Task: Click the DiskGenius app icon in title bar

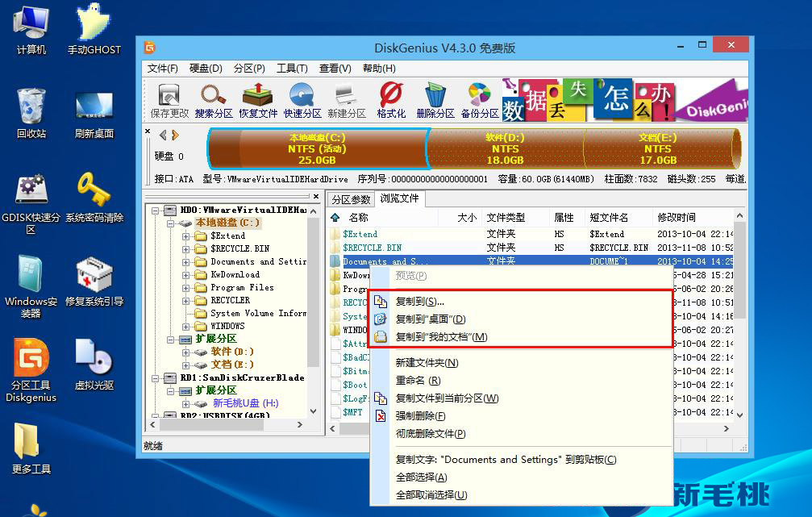Action: point(150,48)
